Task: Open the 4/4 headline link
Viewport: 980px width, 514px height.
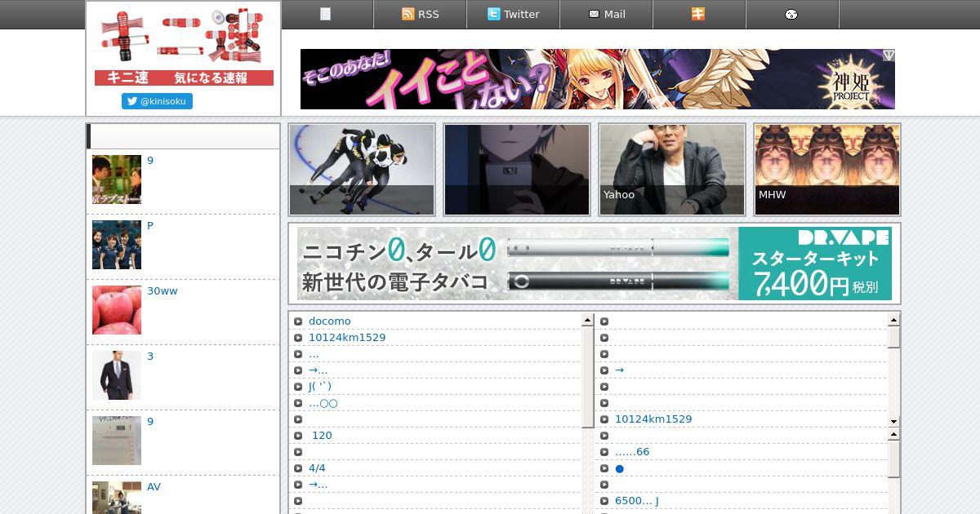Action: coord(317,467)
